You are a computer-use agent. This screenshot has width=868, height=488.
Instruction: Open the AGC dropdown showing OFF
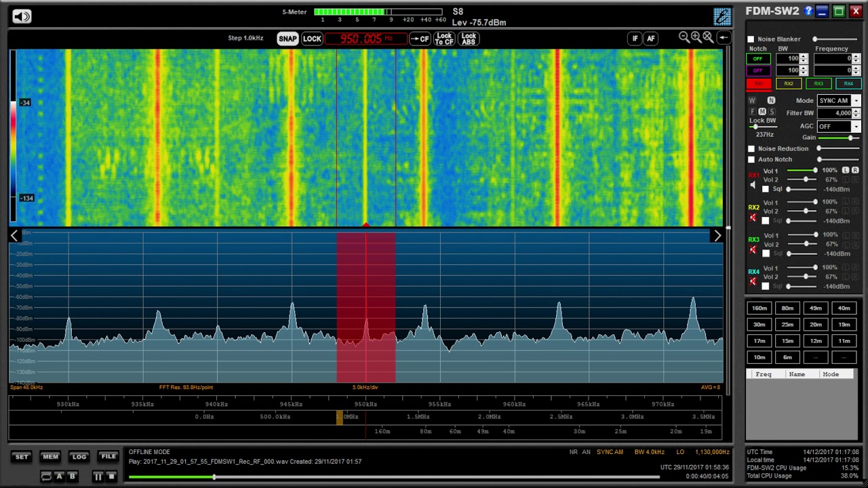click(x=838, y=127)
